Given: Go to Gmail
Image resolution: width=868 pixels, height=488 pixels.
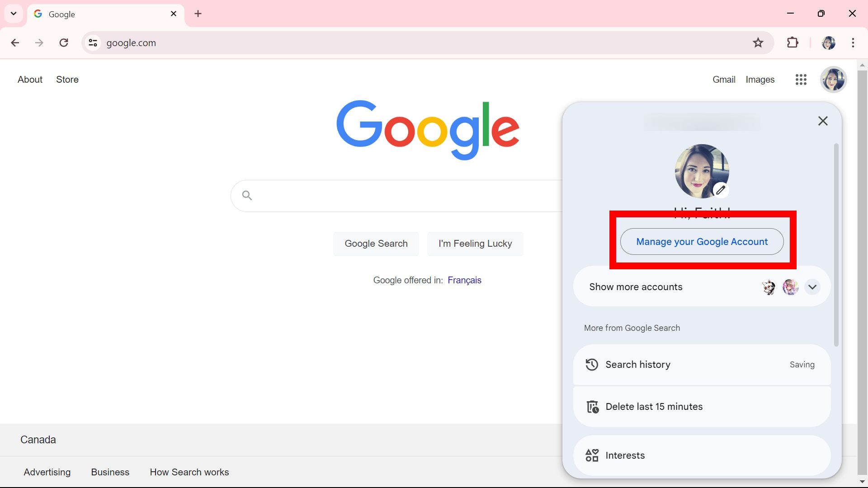Looking at the screenshot, I should point(724,80).
